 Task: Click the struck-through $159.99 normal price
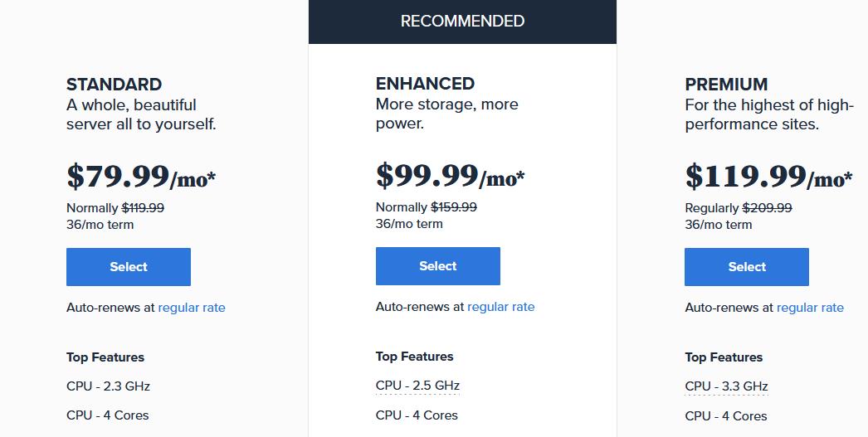(x=454, y=207)
